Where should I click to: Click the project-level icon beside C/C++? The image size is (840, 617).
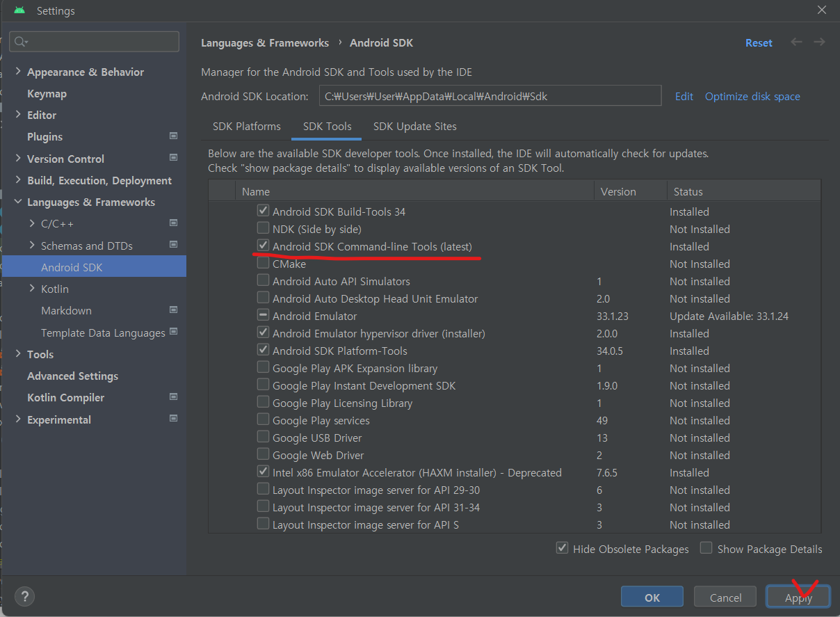(173, 223)
